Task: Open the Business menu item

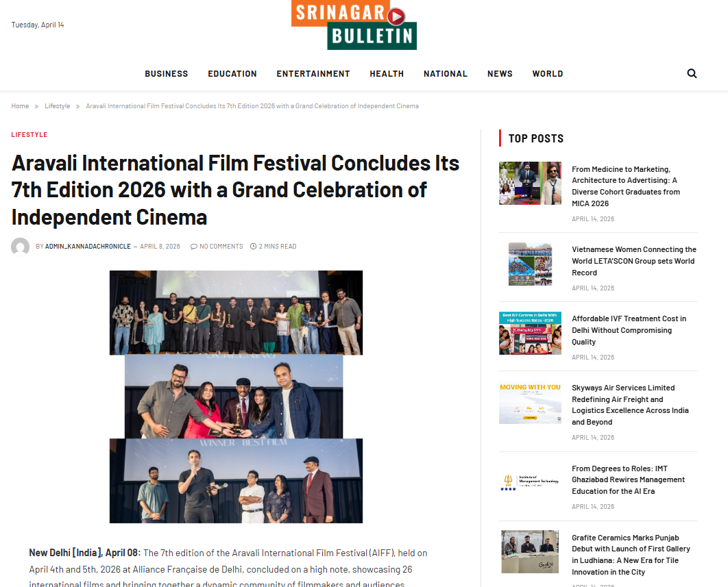Action: pyautogui.click(x=166, y=74)
